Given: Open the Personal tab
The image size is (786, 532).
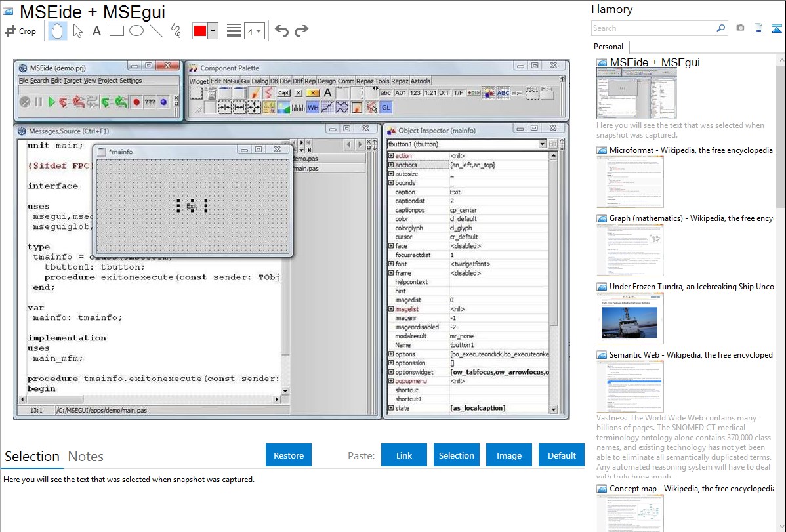Looking at the screenshot, I should point(608,47).
